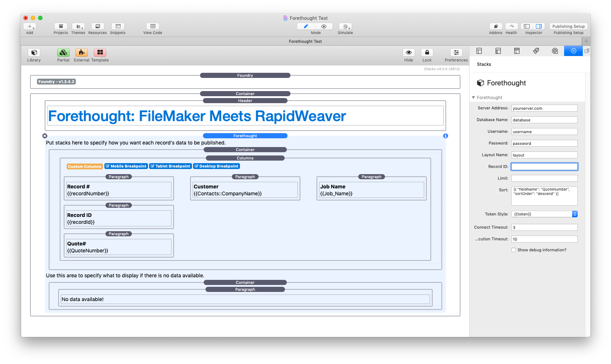Select the sidebar layout inspector tab
Image resolution: width=611 pixels, height=364 pixels.
[498, 51]
